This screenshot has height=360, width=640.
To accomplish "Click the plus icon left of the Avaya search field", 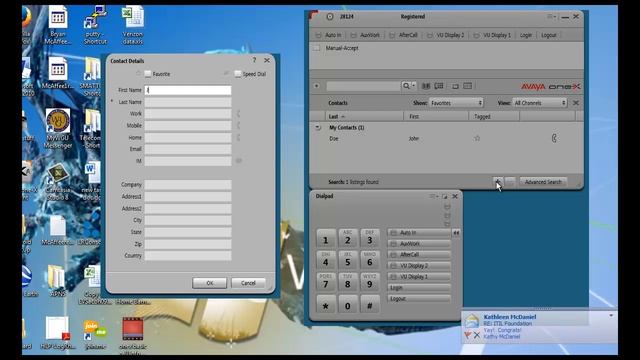I will coord(317,86).
